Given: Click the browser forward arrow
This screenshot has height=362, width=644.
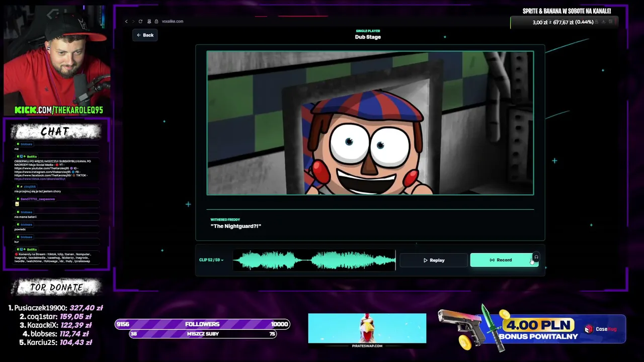Looking at the screenshot, I should click(x=133, y=22).
